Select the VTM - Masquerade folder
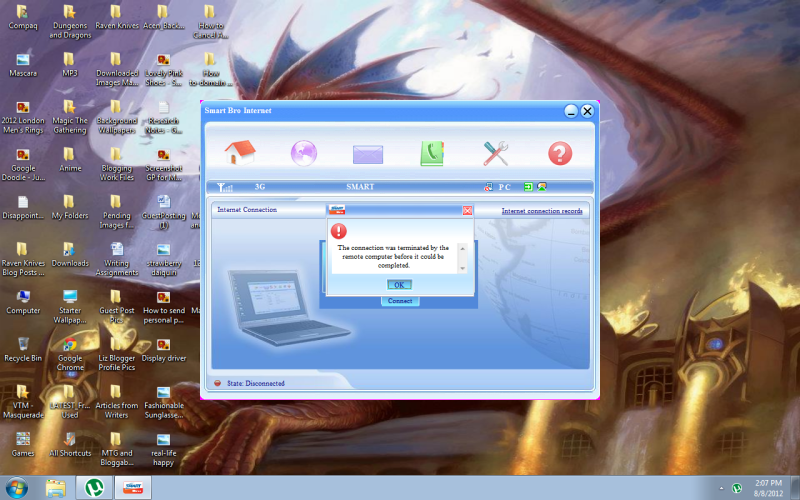The height and width of the screenshot is (500, 800). pos(23,402)
